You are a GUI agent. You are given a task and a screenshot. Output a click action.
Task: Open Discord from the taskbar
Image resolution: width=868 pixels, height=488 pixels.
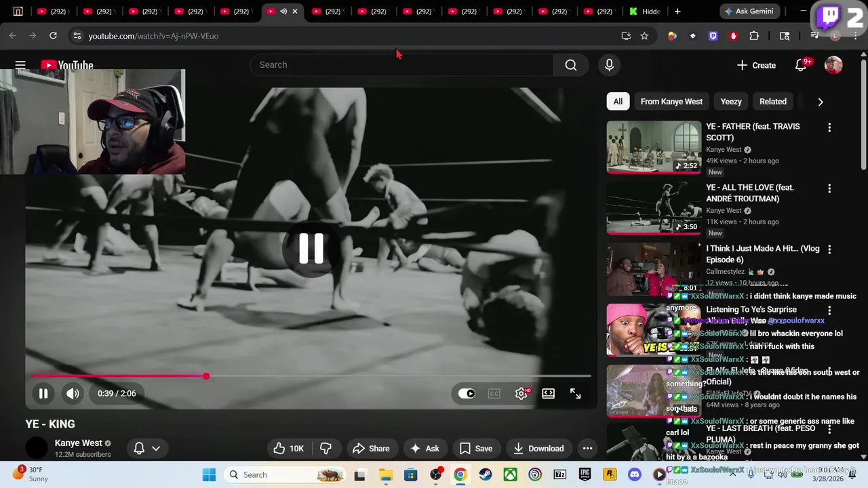635,474
